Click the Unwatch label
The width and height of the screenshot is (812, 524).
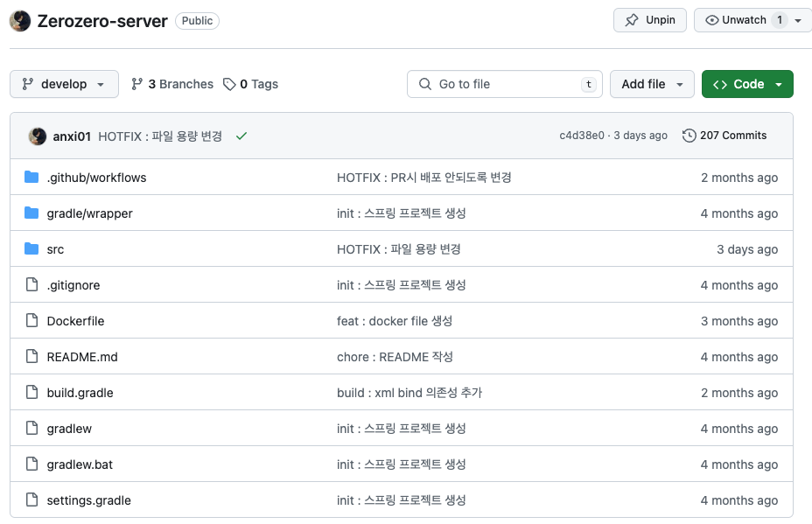(744, 20)
